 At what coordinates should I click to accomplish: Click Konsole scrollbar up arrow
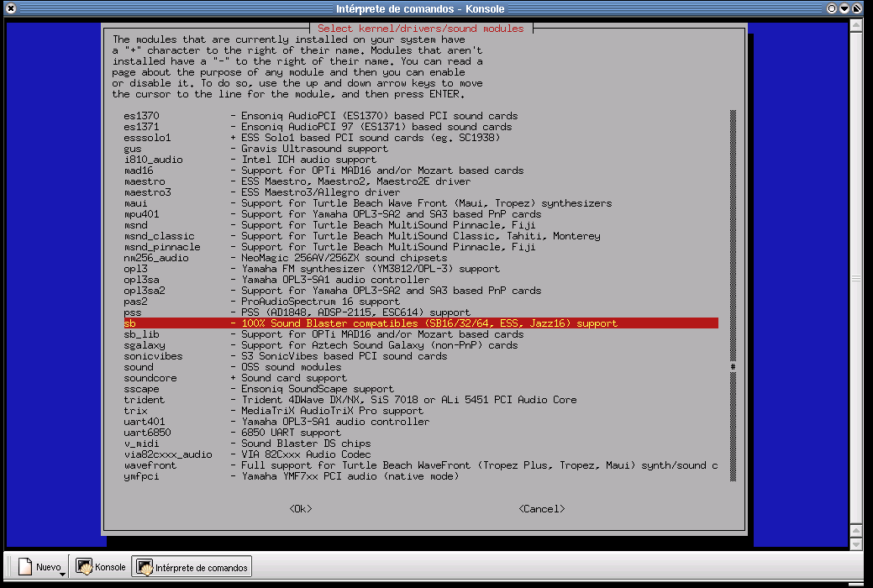pos(856,25)
